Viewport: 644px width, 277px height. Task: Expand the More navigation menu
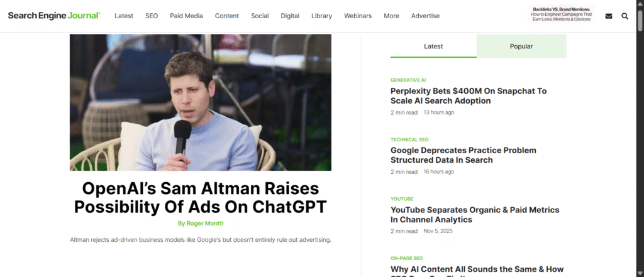[391, 16]
